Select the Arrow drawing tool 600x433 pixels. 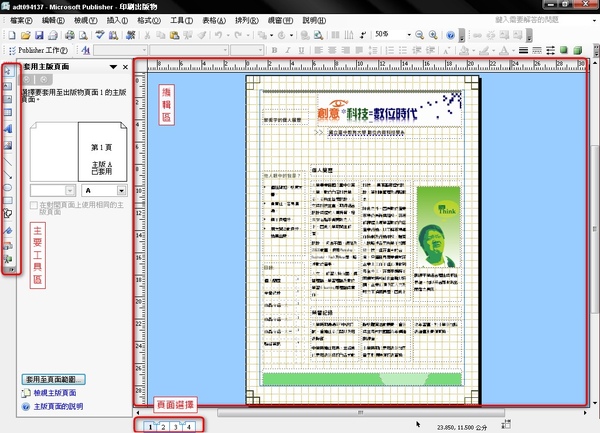(8, 175)
